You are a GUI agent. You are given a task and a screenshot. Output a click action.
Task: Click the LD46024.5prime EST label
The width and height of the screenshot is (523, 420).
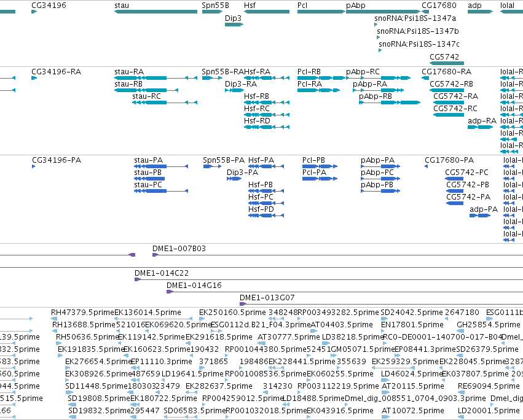click(412, 374)
